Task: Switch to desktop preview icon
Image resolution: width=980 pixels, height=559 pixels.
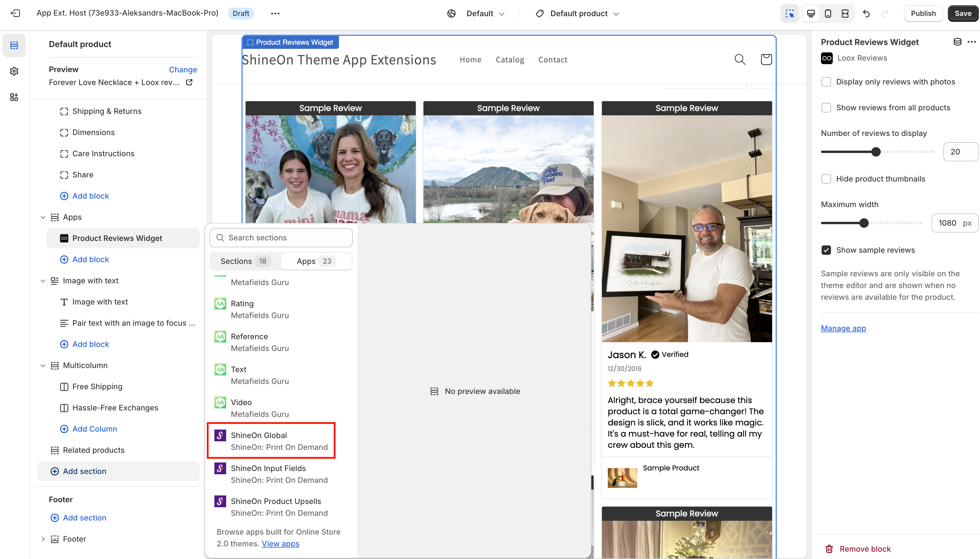Action: [811, 14]
